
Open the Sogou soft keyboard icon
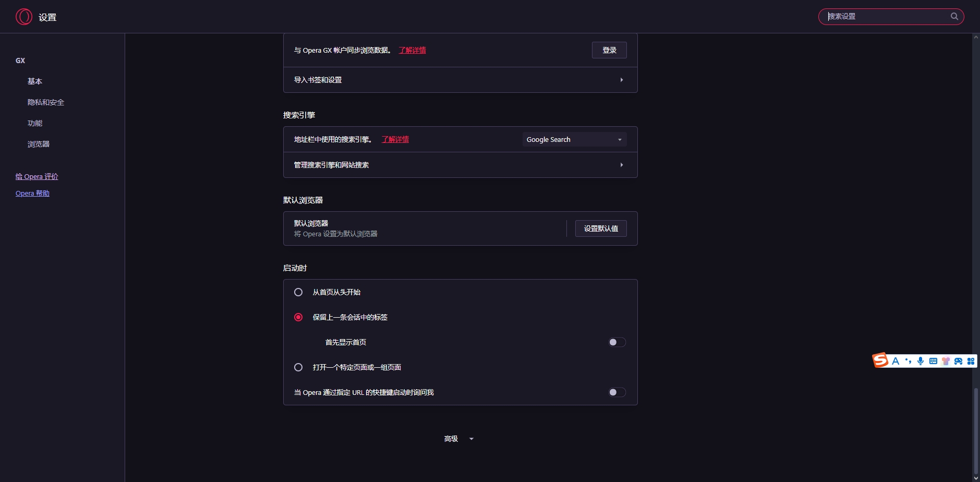click(933, 361)
